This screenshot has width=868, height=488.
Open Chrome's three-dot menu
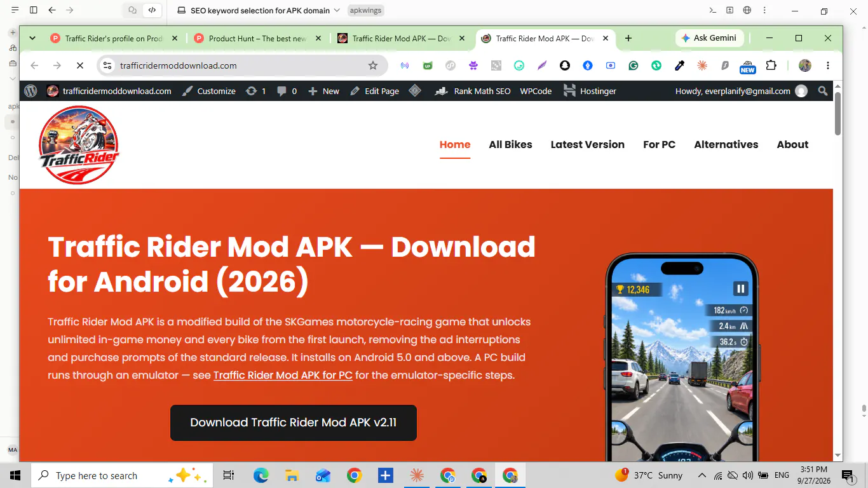[x=828, y=65]
